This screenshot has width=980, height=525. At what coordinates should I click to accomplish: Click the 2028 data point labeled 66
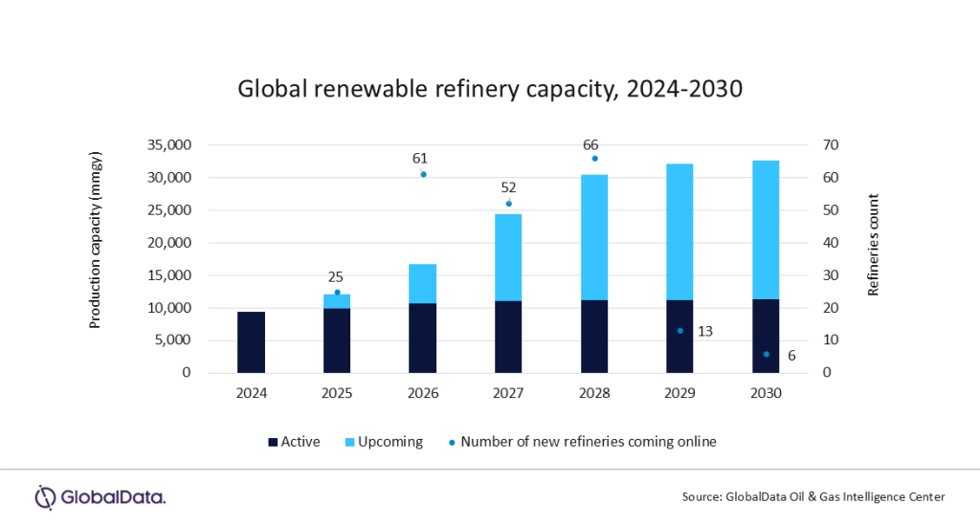pos(594,159)
